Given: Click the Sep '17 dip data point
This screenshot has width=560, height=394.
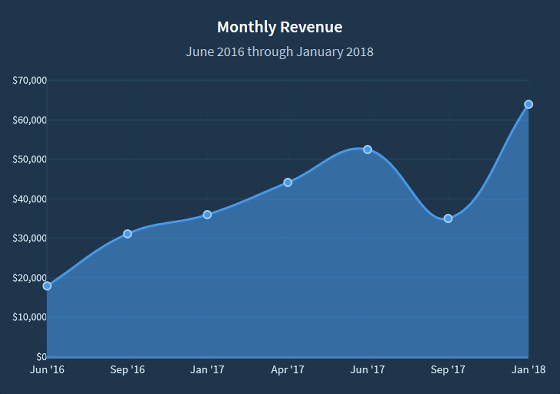Looking at the screenshot, I should pyautogui.click(x=448, y=218).
